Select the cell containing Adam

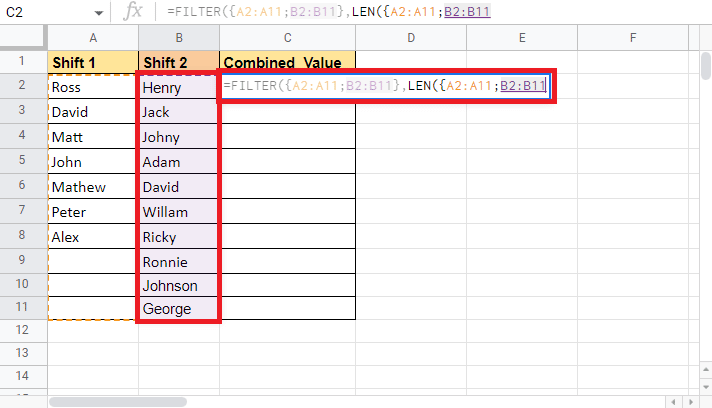click(179, 162)
